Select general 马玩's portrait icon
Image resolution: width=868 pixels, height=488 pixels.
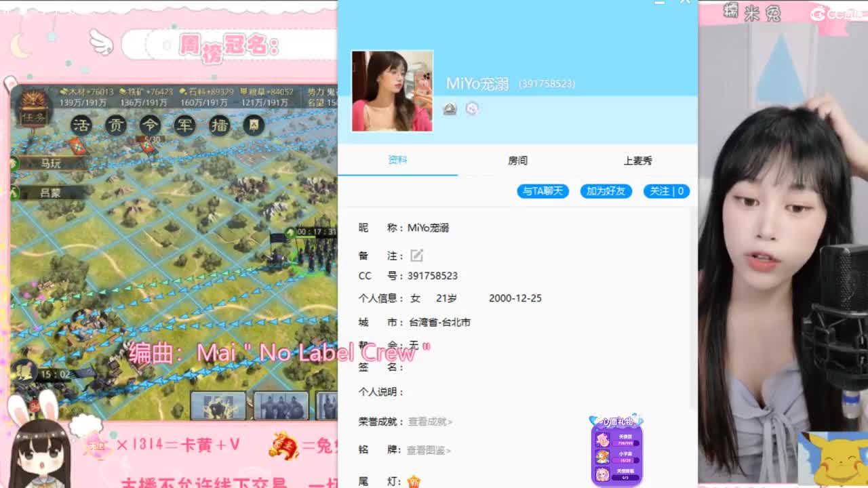tap(14, 163)
